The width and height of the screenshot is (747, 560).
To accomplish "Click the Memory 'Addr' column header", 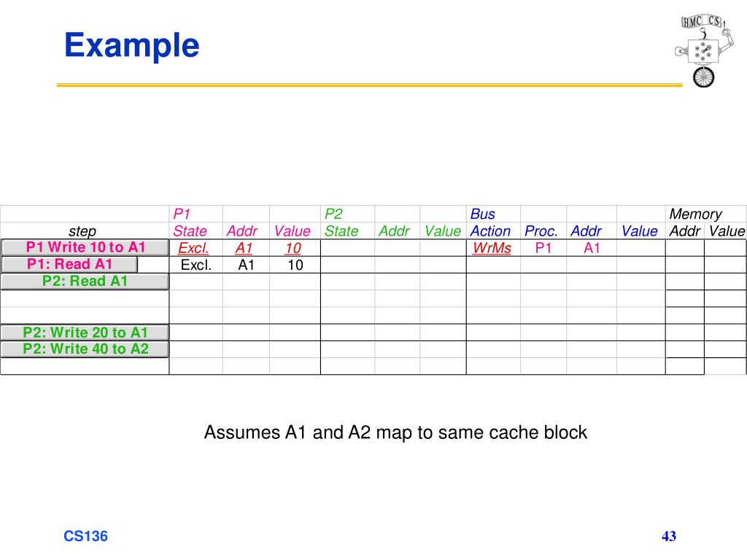I will (684, 231).
